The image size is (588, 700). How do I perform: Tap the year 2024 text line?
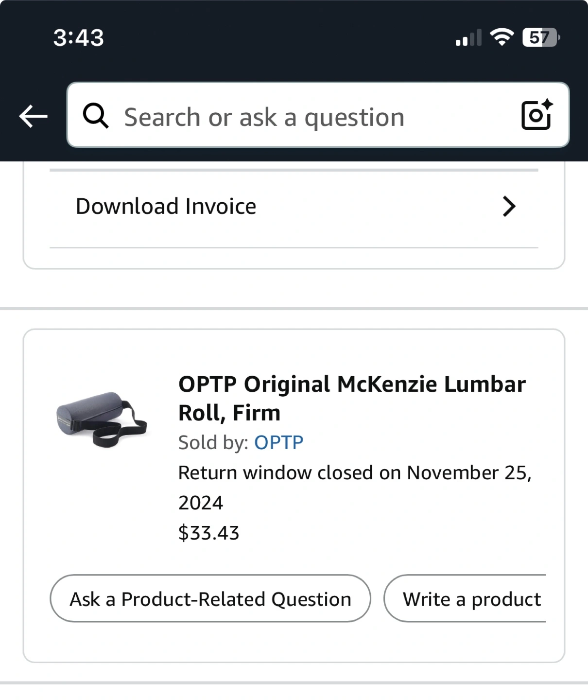point(201,503)
